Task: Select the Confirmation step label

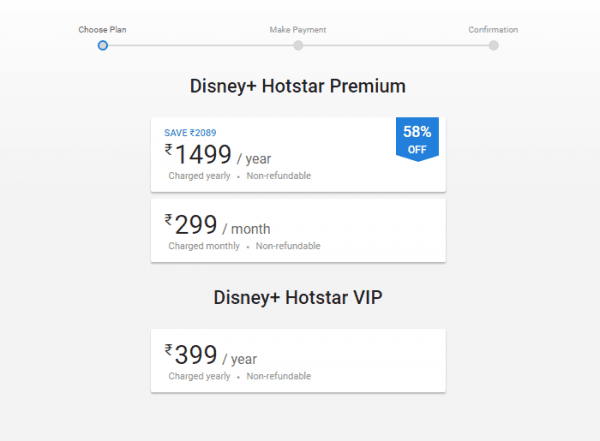Action: 493,30
